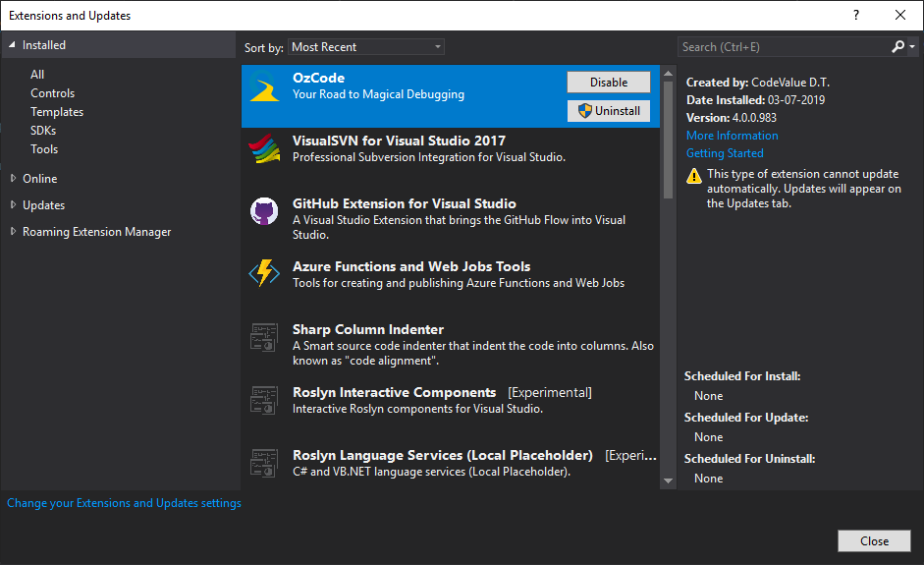Screen dimensions: 924x565
Task: Select All under Installed
Action: click(x=37, y=75)
